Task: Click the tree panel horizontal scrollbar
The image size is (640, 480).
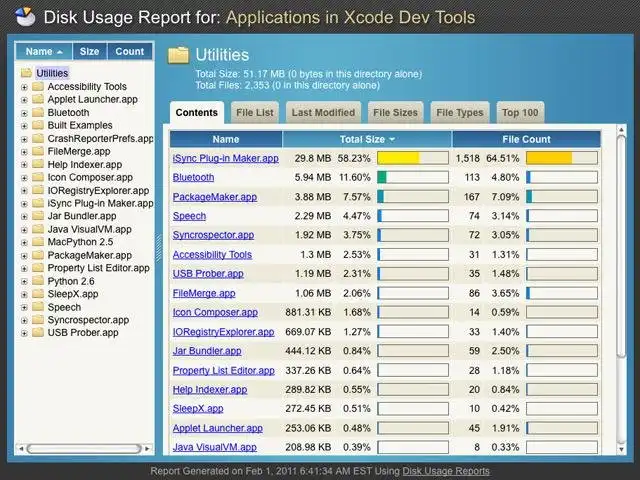Action: [x=84, y=449]
